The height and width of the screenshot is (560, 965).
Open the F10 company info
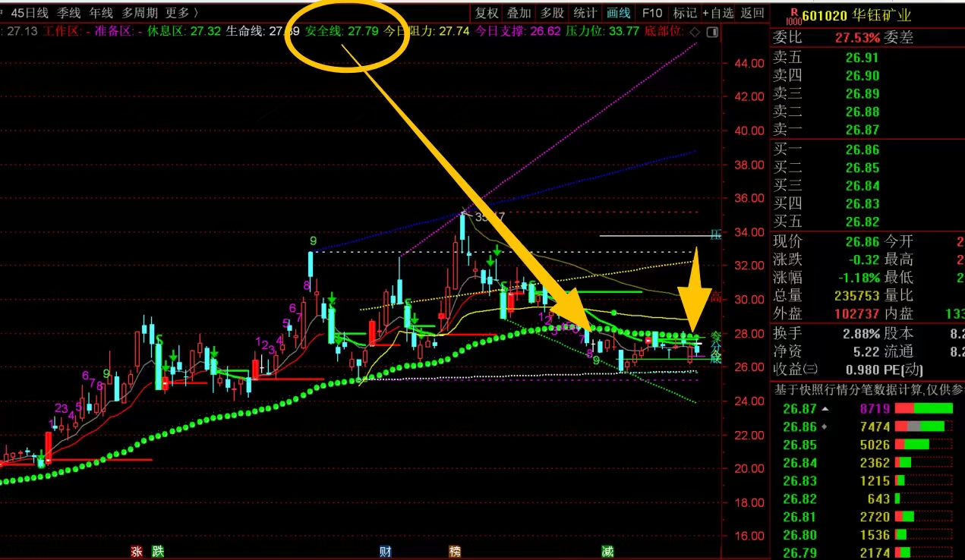click(652, 13)
